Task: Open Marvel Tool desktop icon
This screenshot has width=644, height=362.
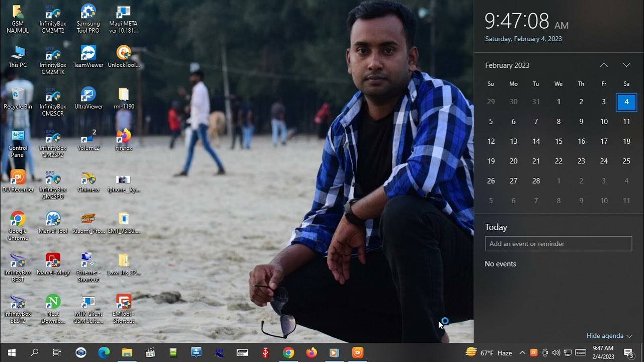Action: [53, 223]
